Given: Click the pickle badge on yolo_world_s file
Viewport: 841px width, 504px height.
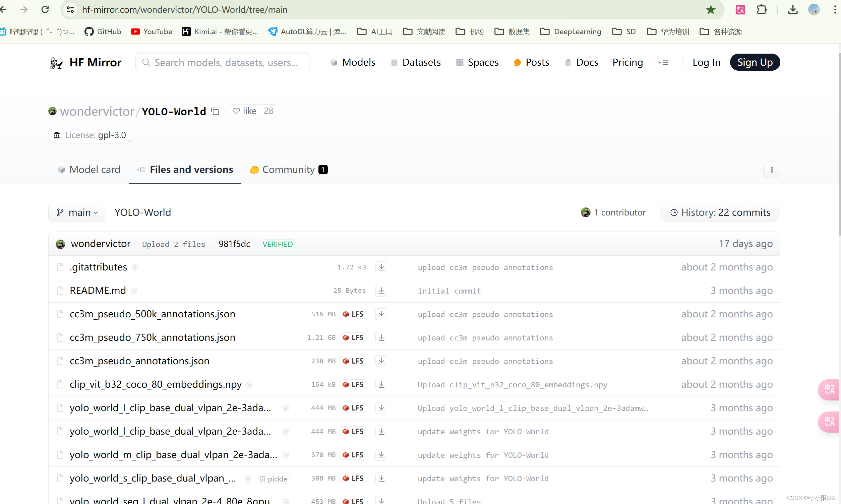Looking at the screenshot, I should coord(274,479).
